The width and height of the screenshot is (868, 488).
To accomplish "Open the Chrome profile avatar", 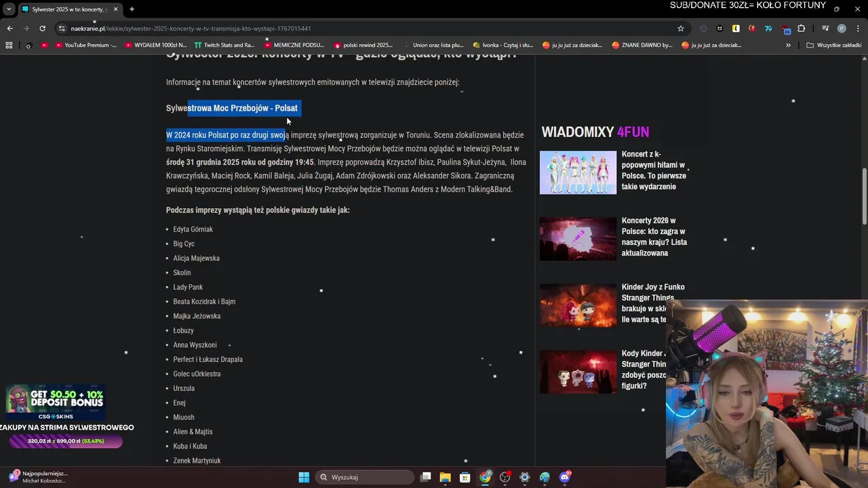I will click(842, 28).
